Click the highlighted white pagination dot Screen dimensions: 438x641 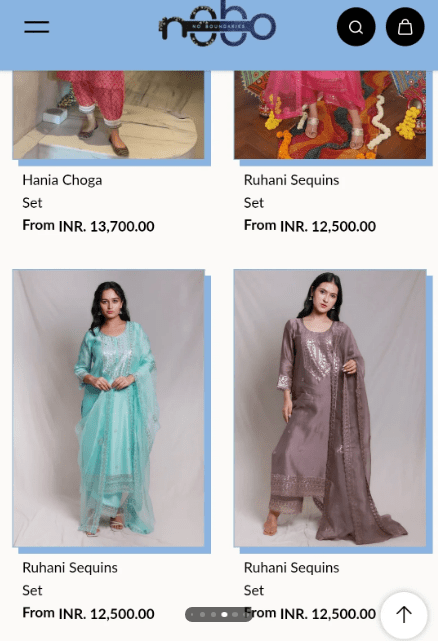pos(224,614)
